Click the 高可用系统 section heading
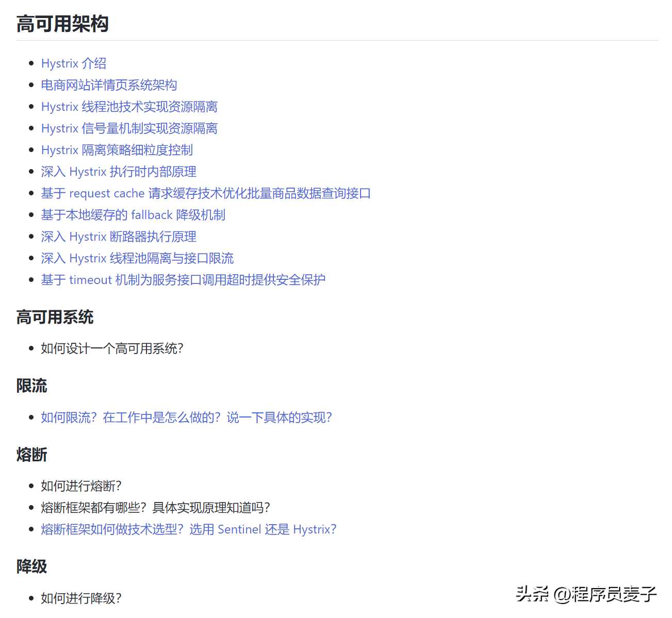672x618 pixels. pos(55,317)
